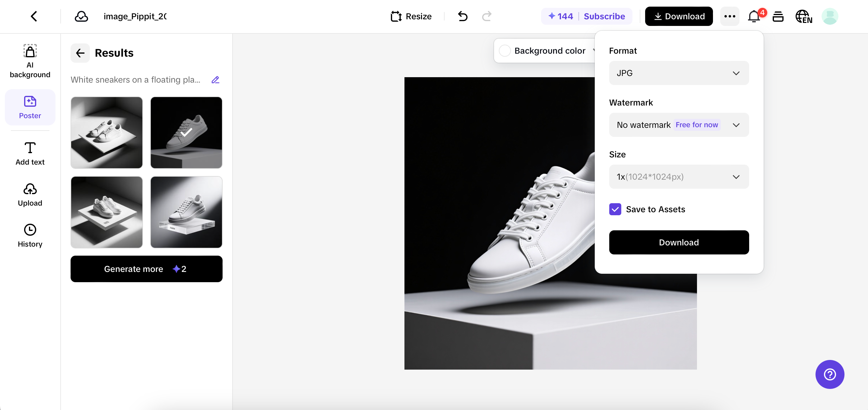
Task: Open the Size dropdown
Action: click(x=679, y=177)
